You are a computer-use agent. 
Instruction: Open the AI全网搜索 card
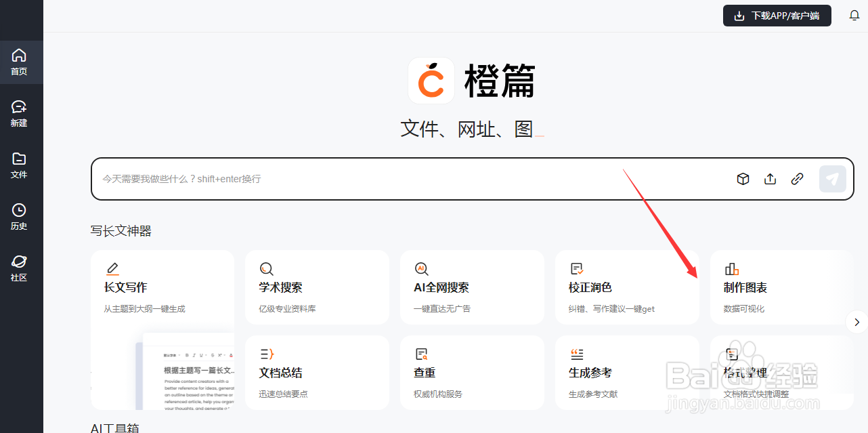point(472,287)
